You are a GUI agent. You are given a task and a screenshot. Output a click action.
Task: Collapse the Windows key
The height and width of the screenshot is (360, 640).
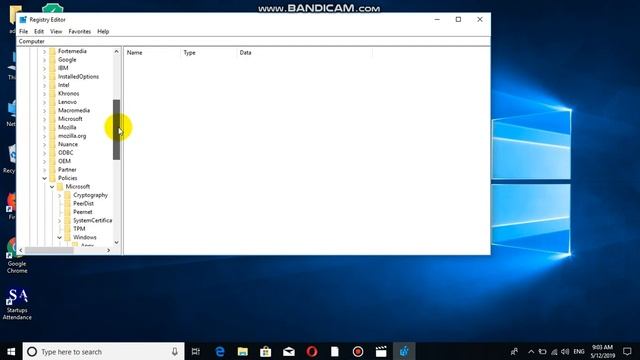[60, 238]
